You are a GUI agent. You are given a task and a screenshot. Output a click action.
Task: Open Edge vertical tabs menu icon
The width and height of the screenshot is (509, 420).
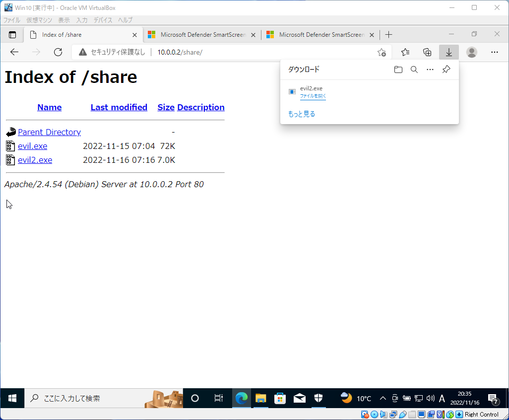tap(12, 35)
